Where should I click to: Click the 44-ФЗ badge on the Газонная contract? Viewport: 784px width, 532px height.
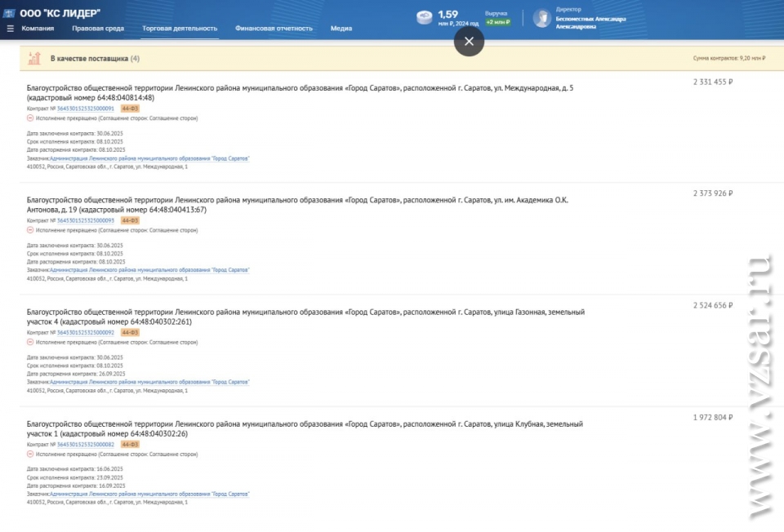pos(130,332)
